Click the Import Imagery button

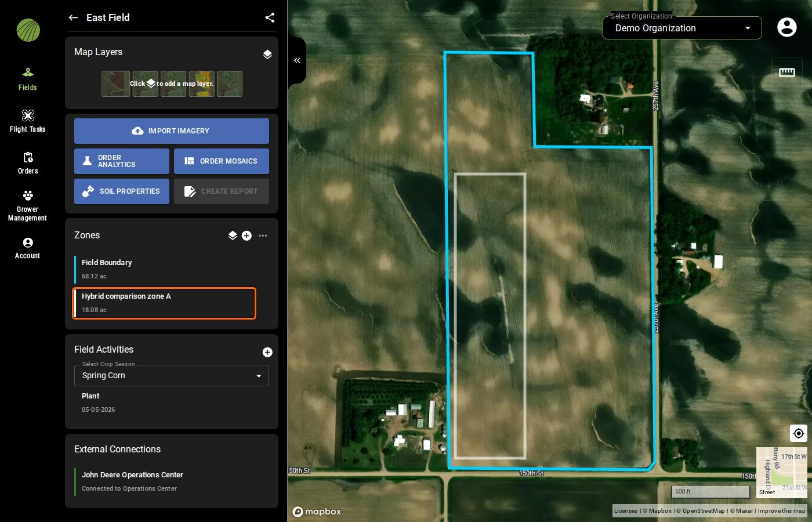pos(172,131)
